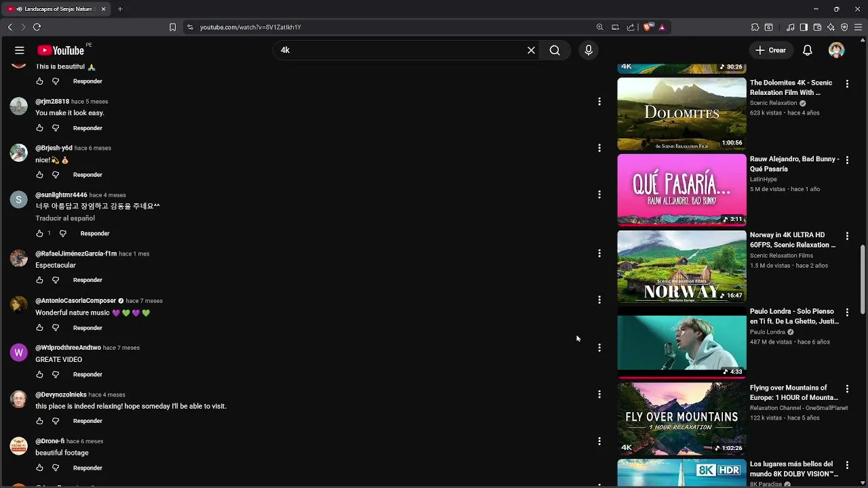
Task: Open options menu for AntonioCasoriaComposer comment
Action: tap(599, 300)
